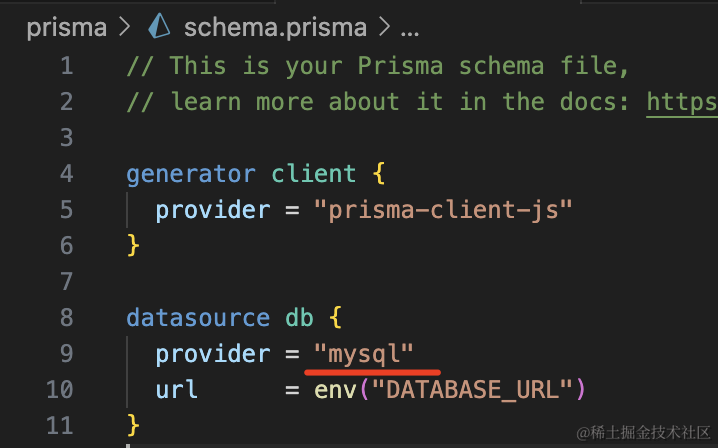Click the "prisma-client-js" string
Screen dimensions: 718x448
443,211
